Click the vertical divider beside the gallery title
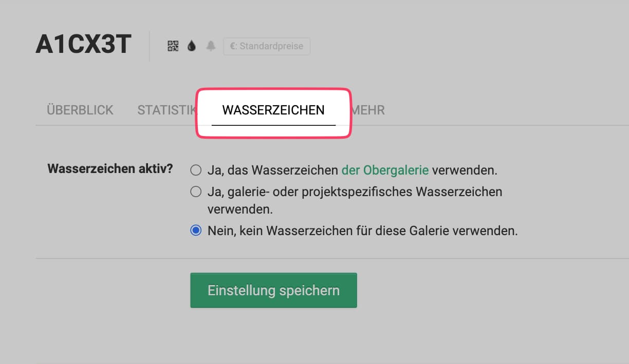This screenshot has height=364, width=629. point(150,46)
